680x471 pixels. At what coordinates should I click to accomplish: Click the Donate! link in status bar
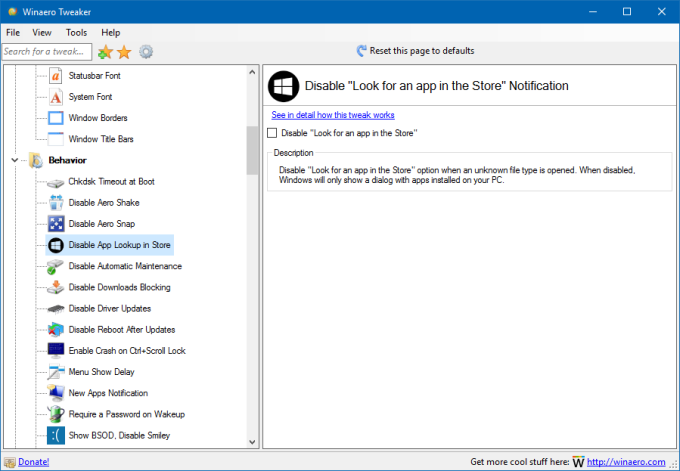pos(33,461)
